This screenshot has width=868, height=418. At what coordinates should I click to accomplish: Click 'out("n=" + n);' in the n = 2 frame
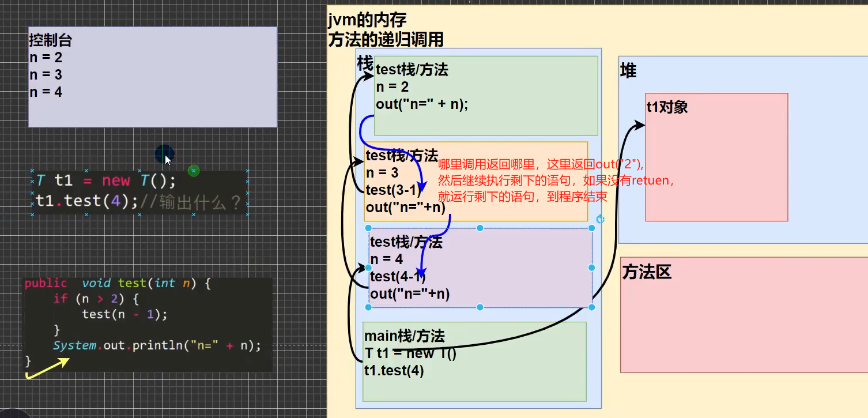(x=422, y=104)
